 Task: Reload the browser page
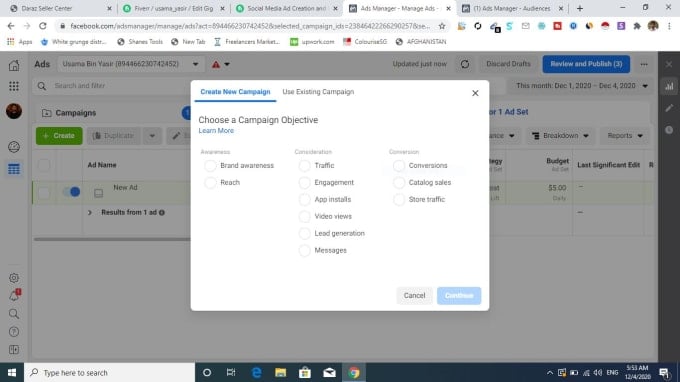42,26
